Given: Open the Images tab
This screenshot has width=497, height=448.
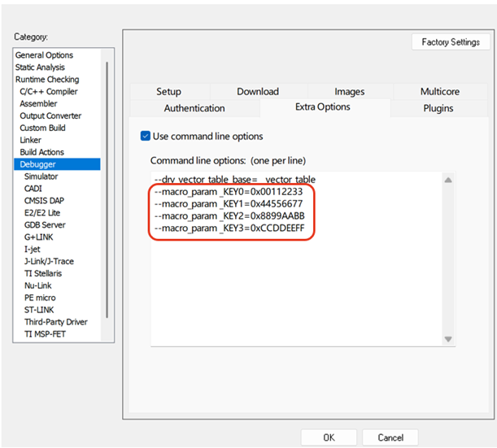Looking at the screenshot, I should (350, 92).
